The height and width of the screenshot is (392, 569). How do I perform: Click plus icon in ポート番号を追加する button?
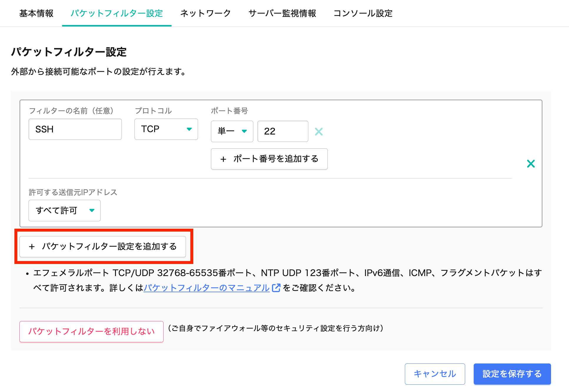pos(223,159)
